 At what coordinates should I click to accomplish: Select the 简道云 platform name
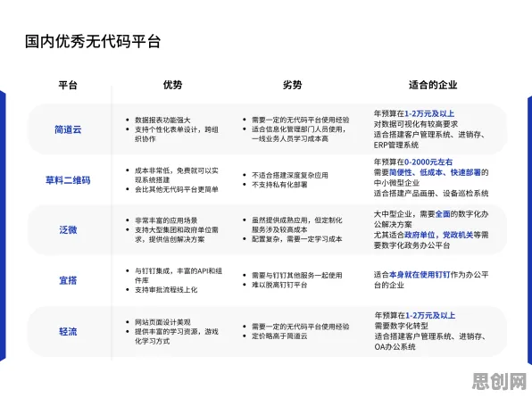click(x=68, y=129)
